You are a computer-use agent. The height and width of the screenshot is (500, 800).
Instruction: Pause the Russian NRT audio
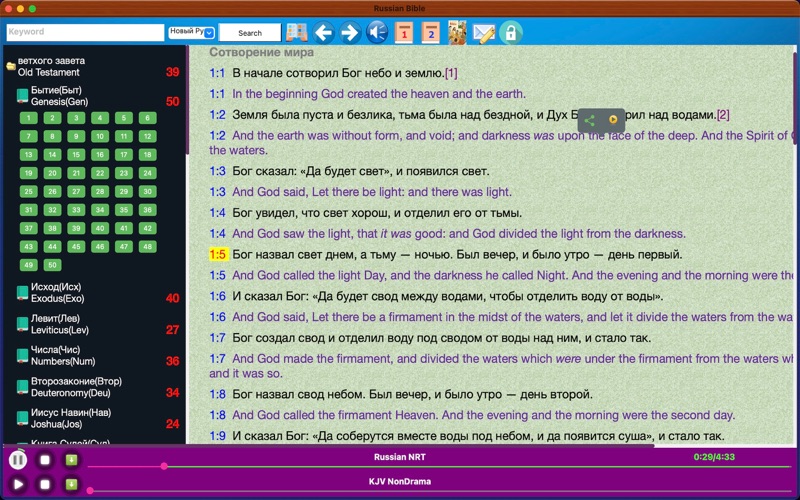click(x=18, y=460)
